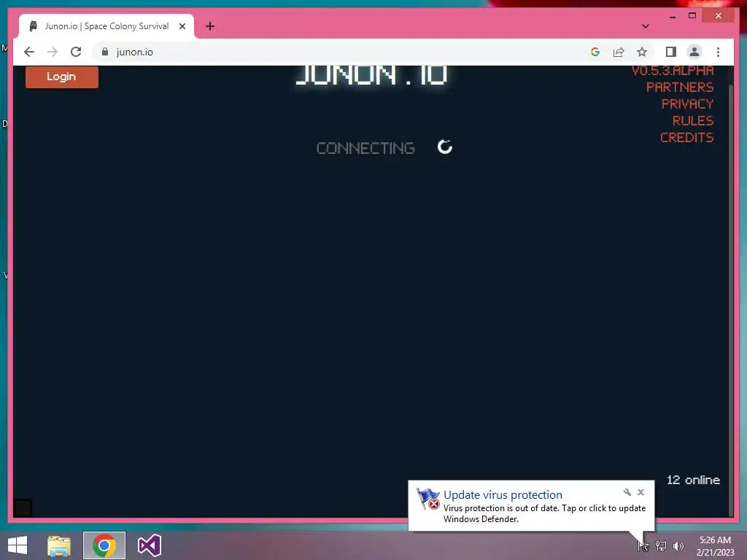Open the PARTNERS link
This screenshot has width=747, height=560.
pos(680,87)
